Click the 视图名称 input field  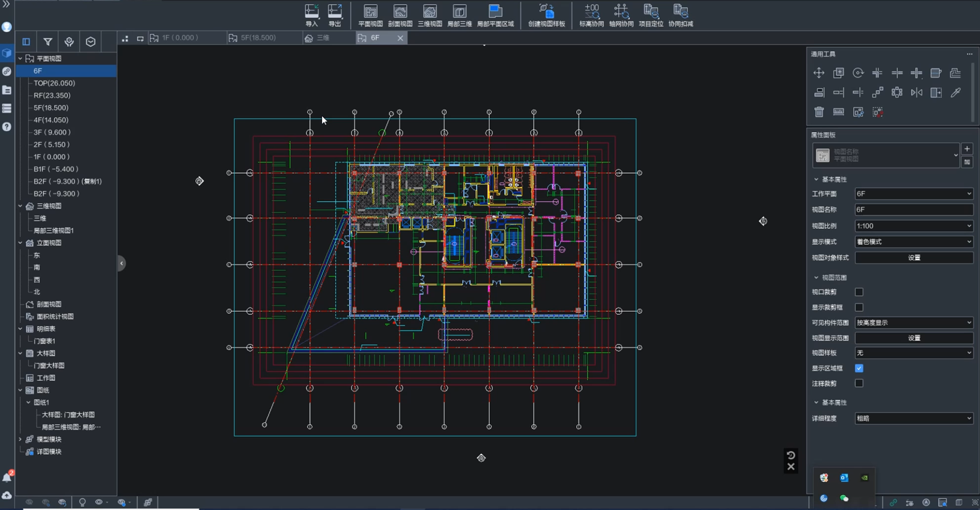coord(913,210)
